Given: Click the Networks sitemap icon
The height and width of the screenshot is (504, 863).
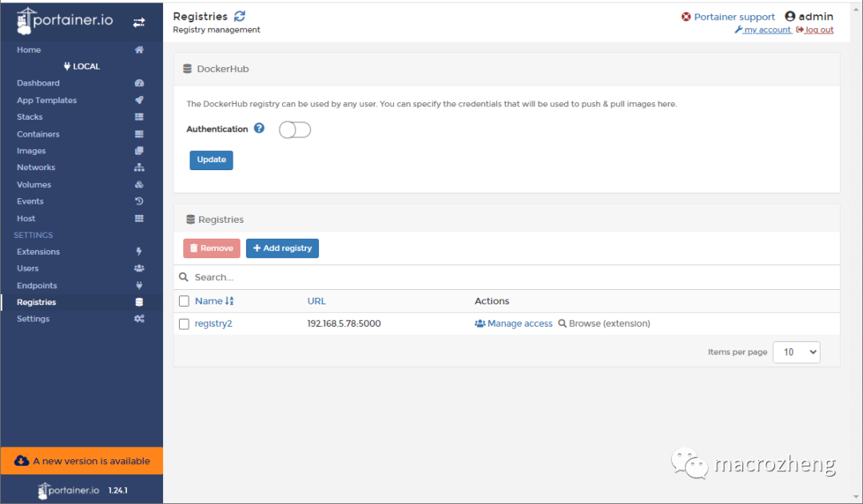Looking at the screenshot, I should tap(139, 167).
